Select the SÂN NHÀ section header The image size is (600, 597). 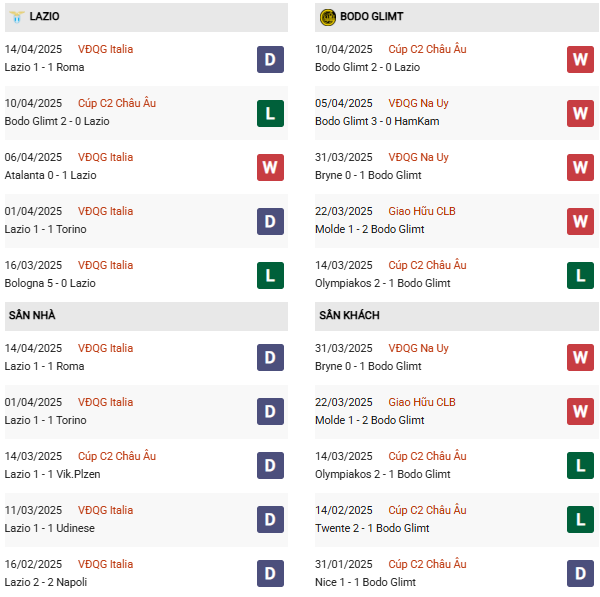[32, 316]
